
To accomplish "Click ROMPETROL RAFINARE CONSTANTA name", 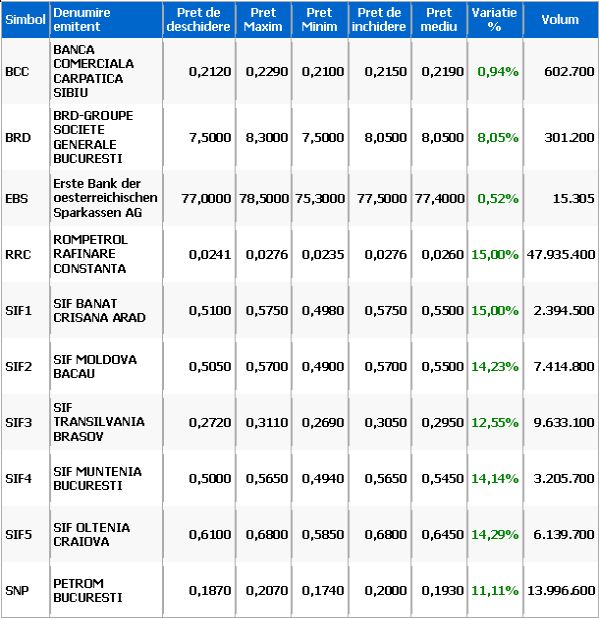I will pyautogui.click(x=90, y=254).
